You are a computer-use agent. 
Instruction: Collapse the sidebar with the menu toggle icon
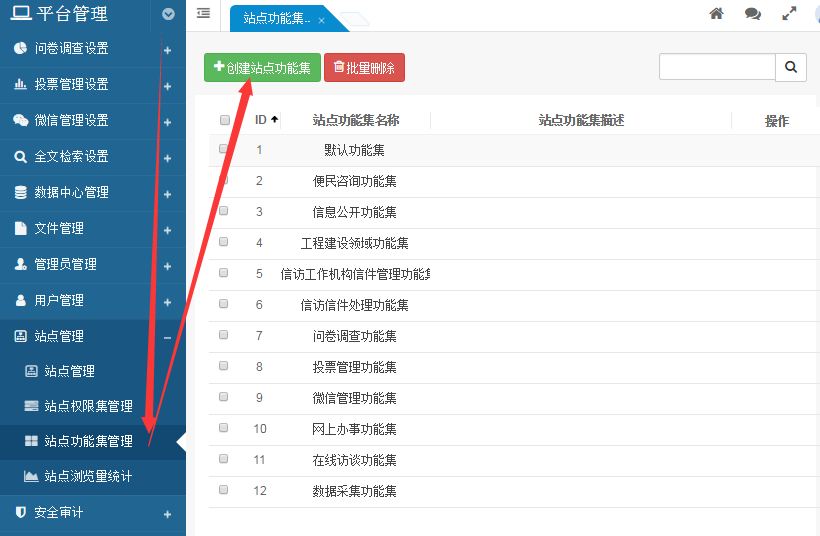[204, 13]
